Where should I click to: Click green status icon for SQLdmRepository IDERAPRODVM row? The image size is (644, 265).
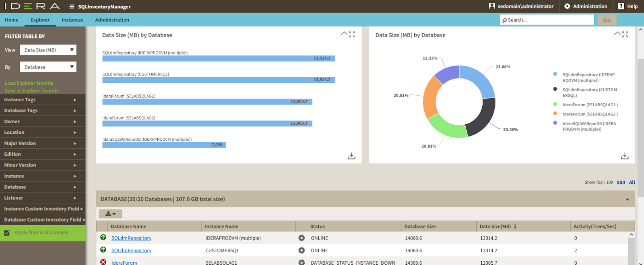coord(103,237)
